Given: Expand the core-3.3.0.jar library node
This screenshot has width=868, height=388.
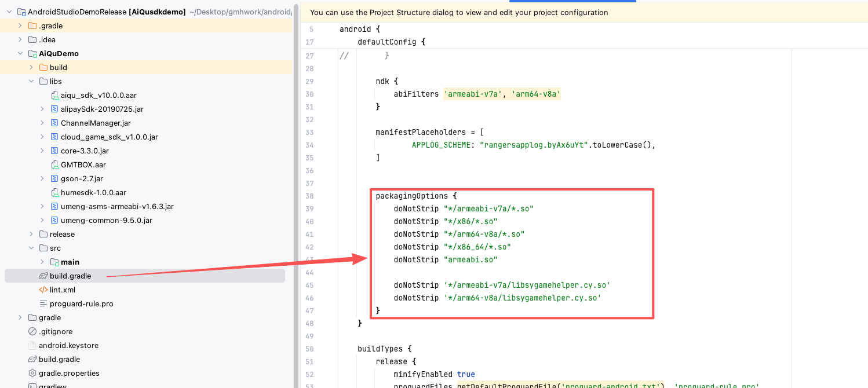Looking at the screenshot, I should point(42,151).
